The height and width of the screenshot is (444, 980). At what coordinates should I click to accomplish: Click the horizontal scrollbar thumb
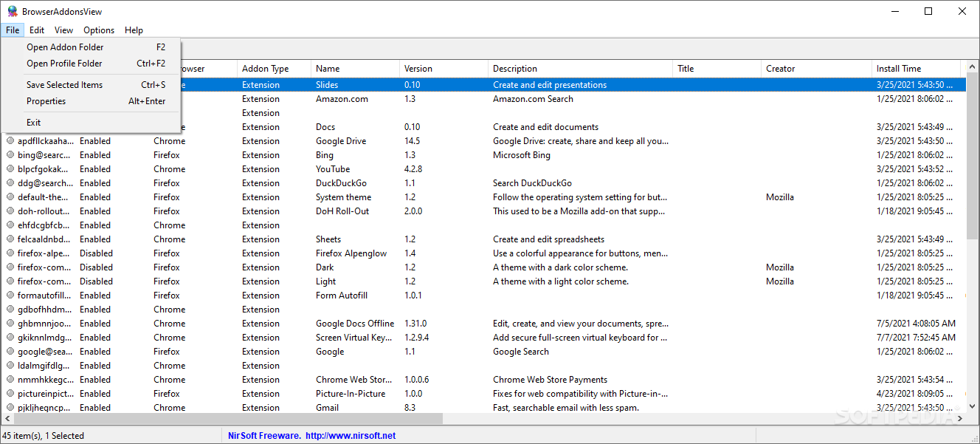pyautogui.click(x=229, y=419)
